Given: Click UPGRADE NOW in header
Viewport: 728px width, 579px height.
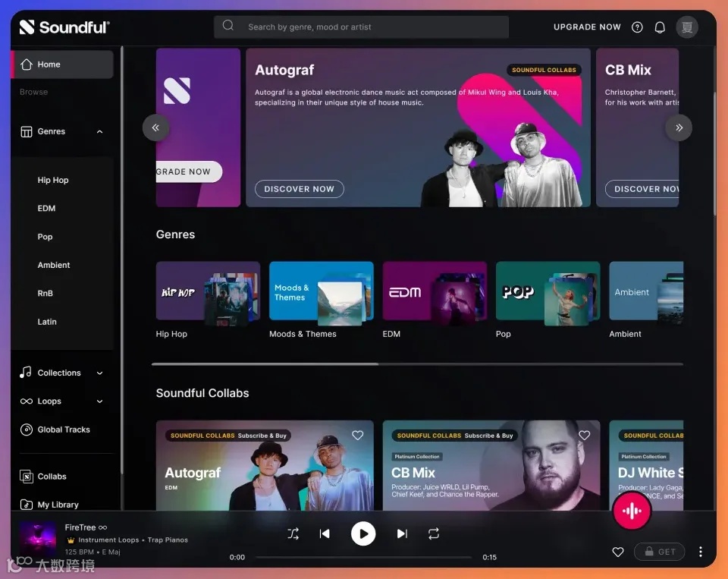Looking at the screenshot, I should coord(587,27).
